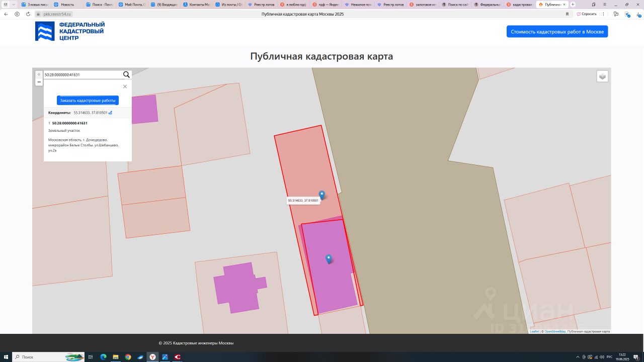Switch to Нежилое tab
Image resolution: width=644 pixels, height=362 pixels.
[x=358, y=5]
